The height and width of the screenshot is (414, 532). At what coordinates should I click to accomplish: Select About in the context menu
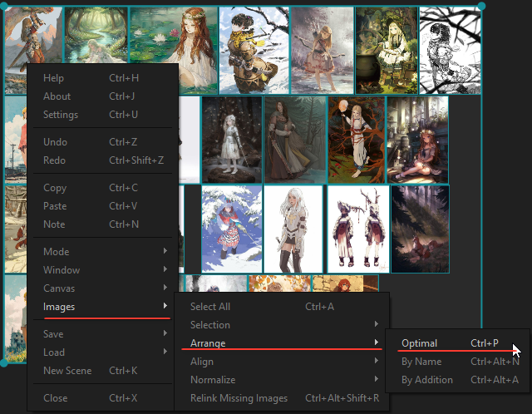[102, 96]
